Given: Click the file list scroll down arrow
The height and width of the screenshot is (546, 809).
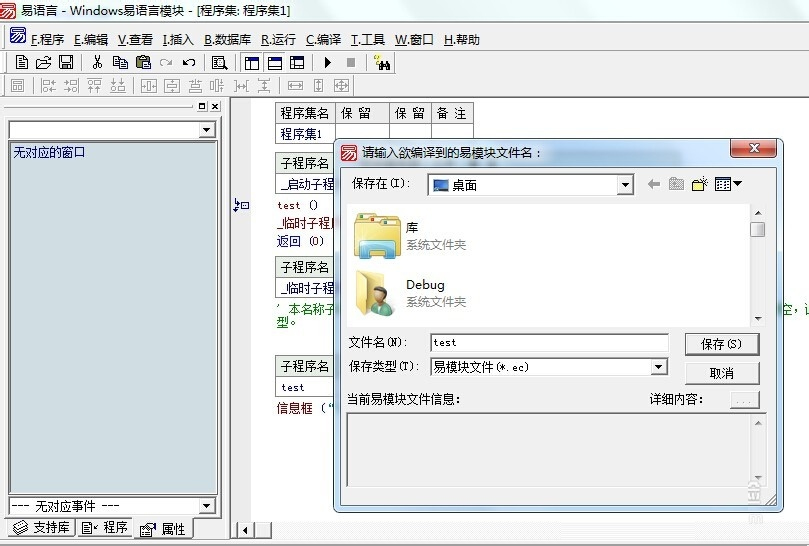Looking at the screenshot, I should click(x=758, y=319).
